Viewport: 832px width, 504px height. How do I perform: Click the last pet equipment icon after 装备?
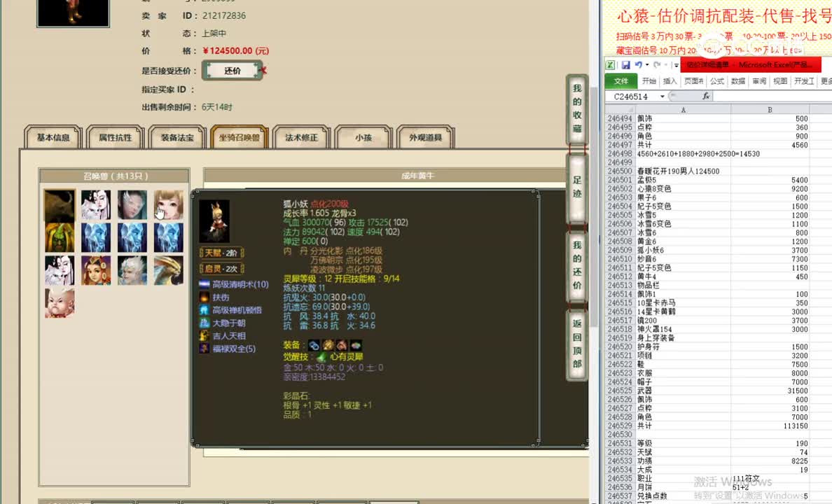[356, 345]
